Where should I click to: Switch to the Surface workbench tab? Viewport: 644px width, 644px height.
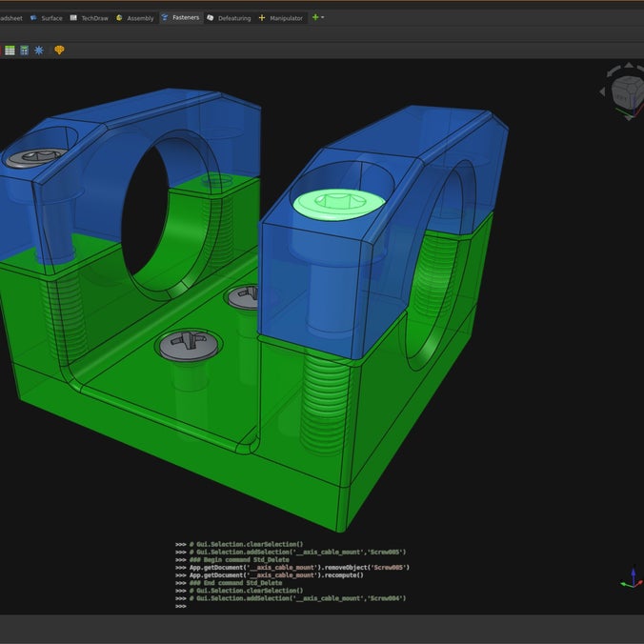tap(47, 18)
